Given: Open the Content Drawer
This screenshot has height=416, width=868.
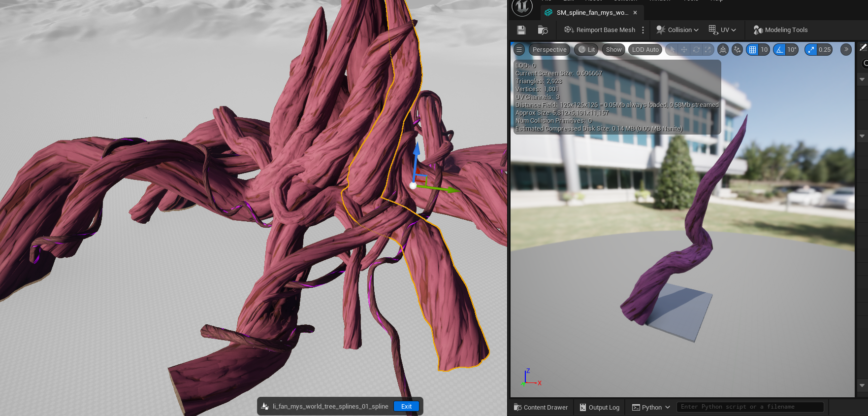Looking at the screenshot, I should coord(541,407).
